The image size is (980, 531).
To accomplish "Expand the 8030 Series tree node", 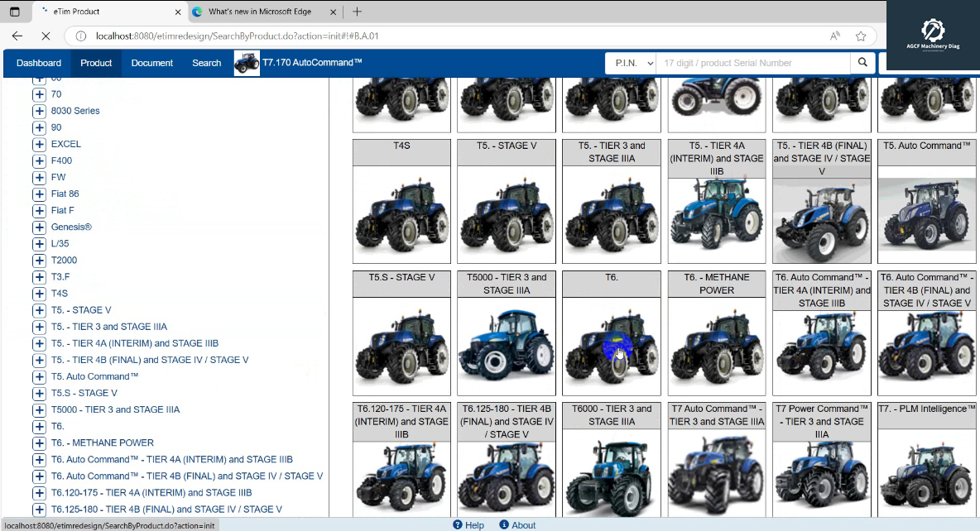I will point(39,111).
